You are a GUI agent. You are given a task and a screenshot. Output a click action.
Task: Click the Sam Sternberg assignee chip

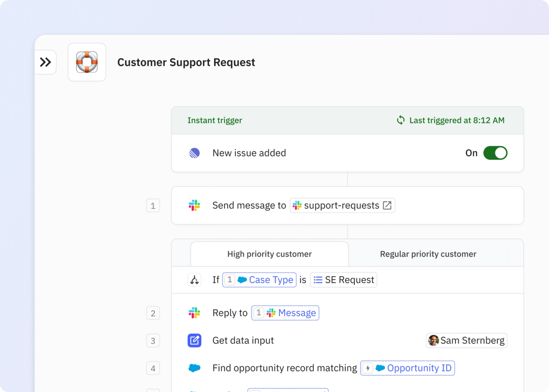point(467,341)
